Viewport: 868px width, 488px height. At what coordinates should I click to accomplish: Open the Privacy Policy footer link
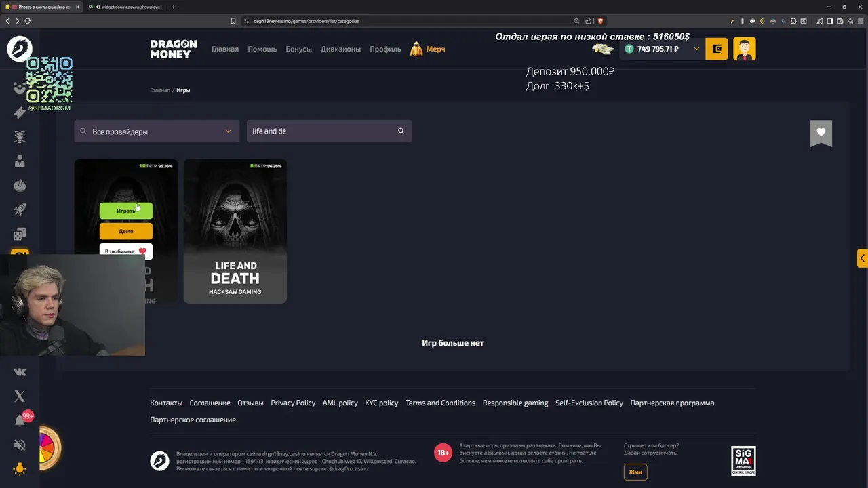click(293, 403)
